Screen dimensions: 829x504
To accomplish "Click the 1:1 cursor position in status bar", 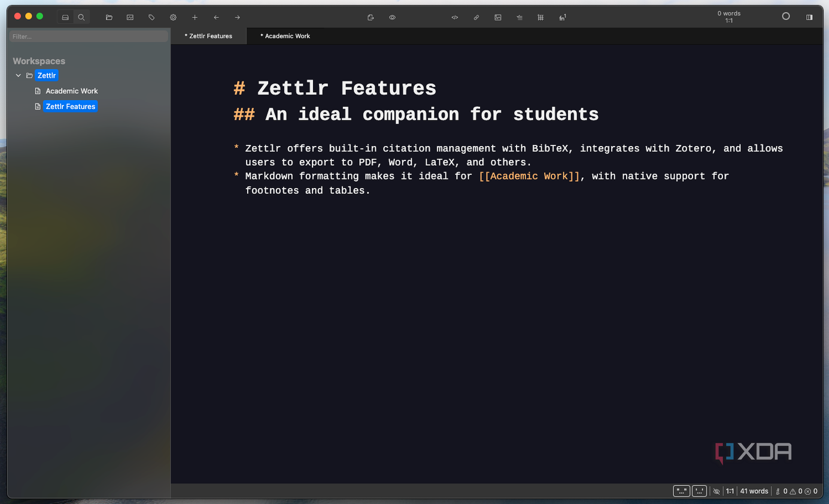I will click(730, 491).
